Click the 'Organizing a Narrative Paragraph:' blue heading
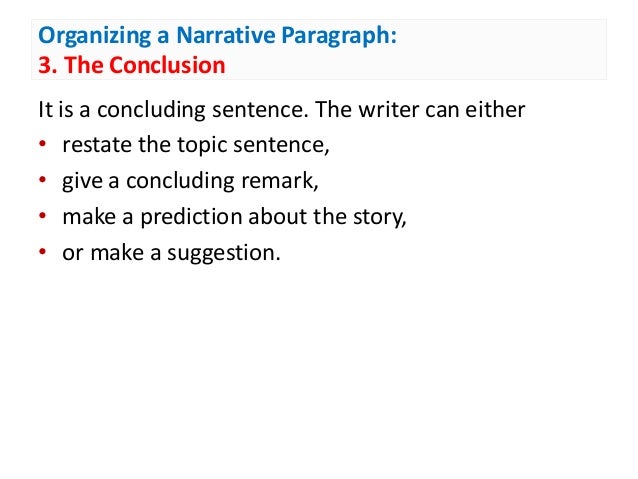Screen dimensions: 638x479 (x=217, y=36)
